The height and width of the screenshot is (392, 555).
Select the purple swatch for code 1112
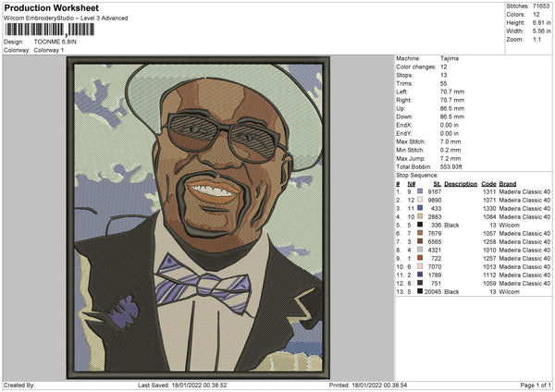[x=420, y=275]
